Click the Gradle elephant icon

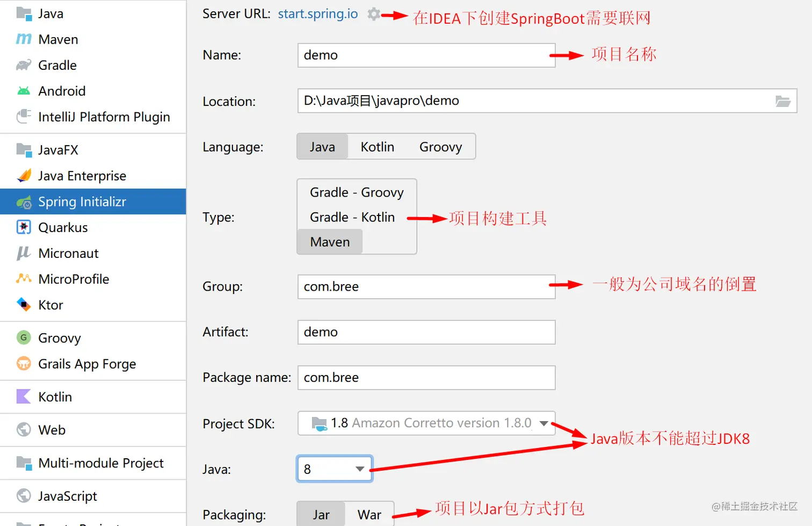(24, 65)
